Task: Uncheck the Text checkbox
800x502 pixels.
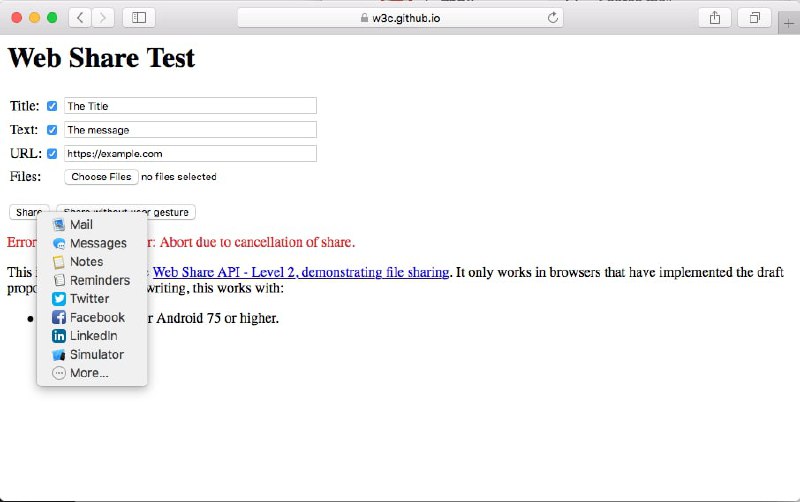Action: coord(52,130)
